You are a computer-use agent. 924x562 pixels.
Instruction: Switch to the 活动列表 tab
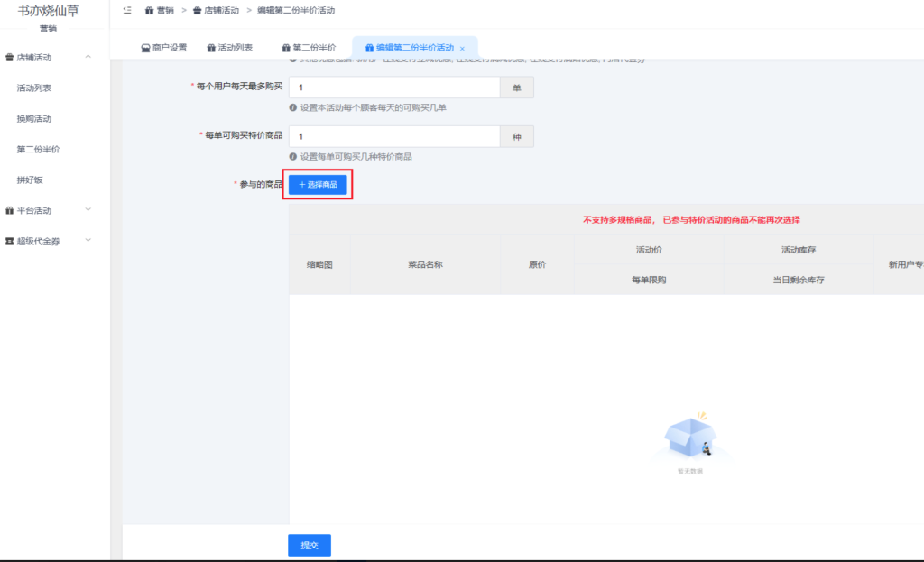click(229, 48)
